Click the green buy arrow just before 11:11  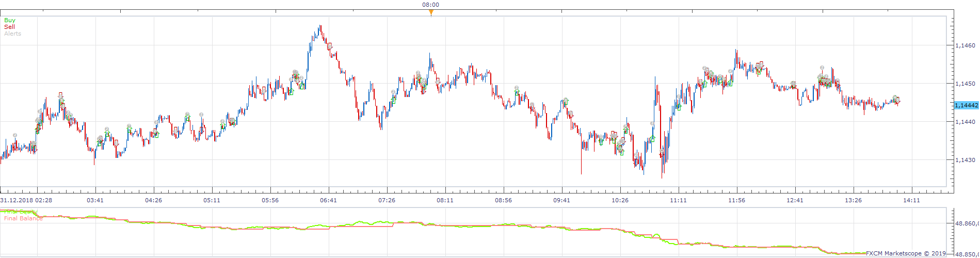(679, 107)
